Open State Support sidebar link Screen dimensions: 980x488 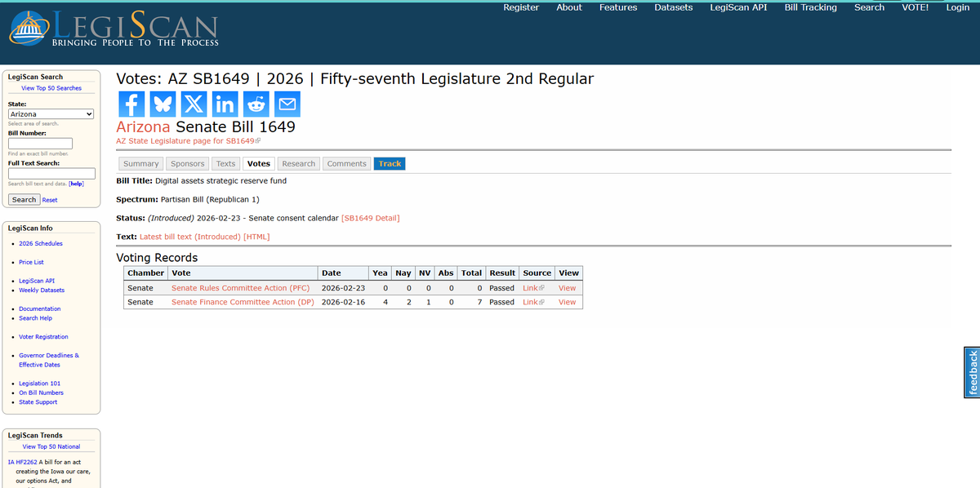[x=38, y=402]
